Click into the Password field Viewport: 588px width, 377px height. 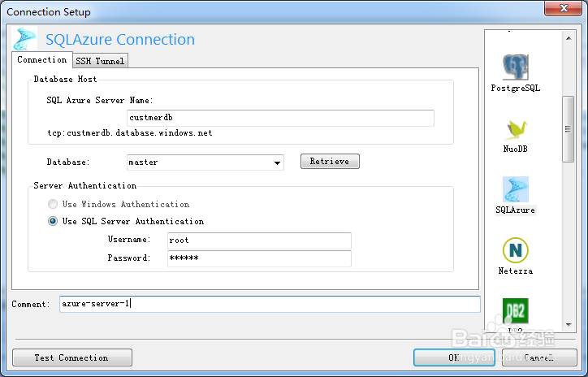click(x=259, y=258)
